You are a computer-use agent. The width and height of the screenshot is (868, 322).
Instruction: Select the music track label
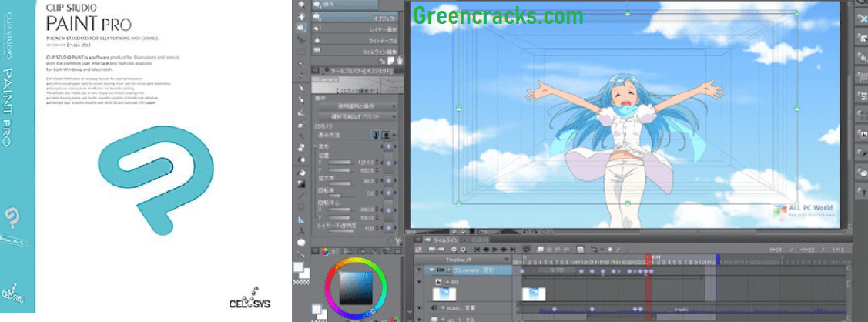click(x=461, y=307)
